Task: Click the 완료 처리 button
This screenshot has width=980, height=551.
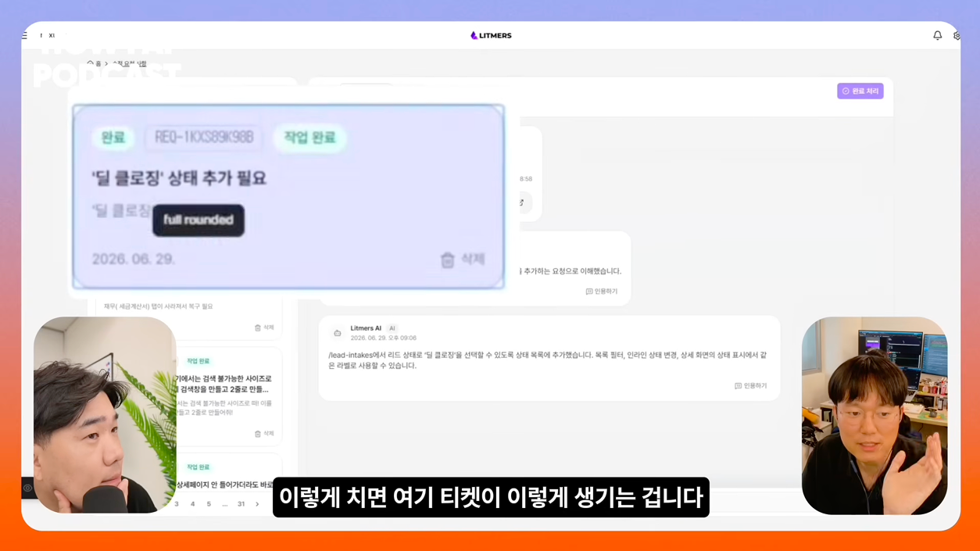Action: [x=860, y=91]
